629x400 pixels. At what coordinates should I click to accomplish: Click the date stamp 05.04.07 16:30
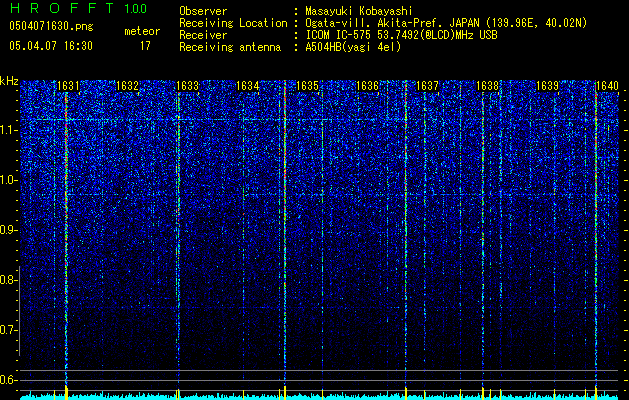[51, 46]
